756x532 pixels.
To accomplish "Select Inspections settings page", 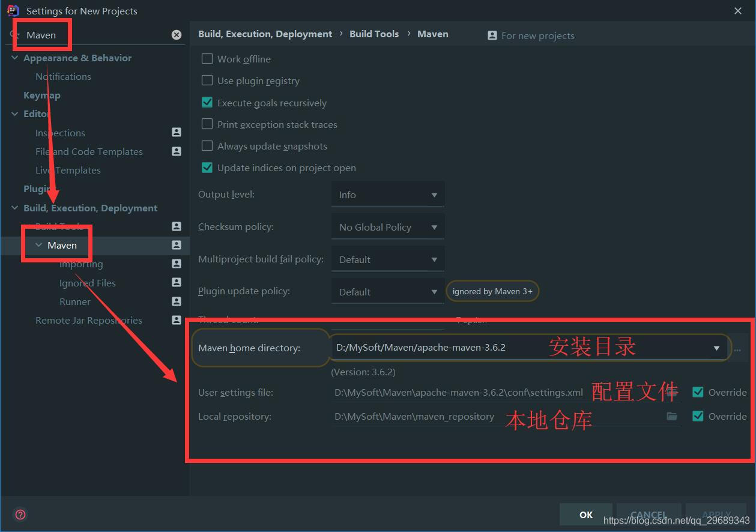I will [60, 133].
